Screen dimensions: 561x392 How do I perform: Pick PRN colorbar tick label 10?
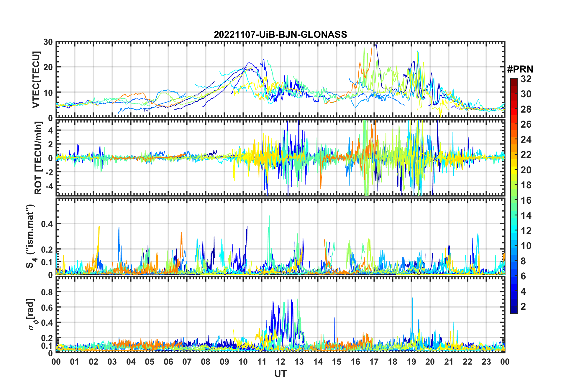(x=526, y=246)
